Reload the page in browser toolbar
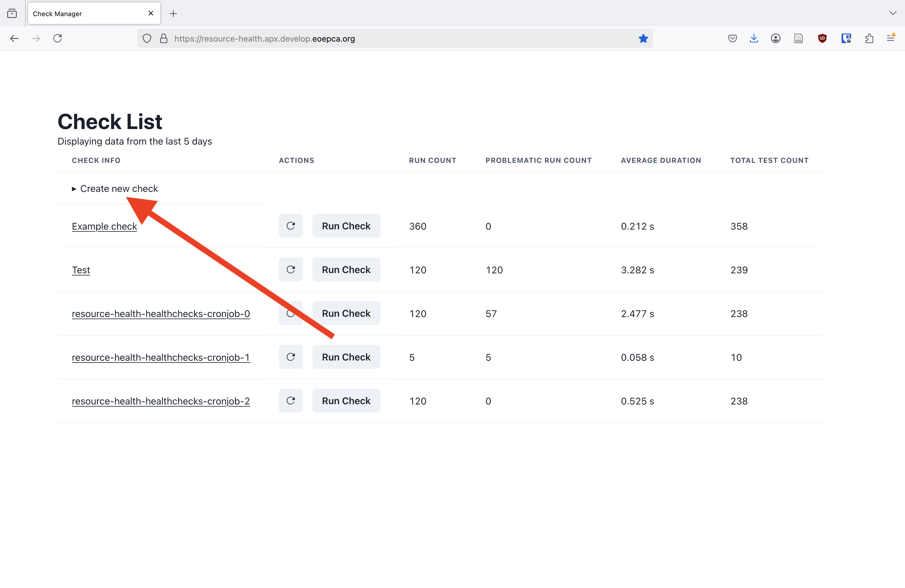Viewport: 905px width, 588px height. point(57,38)
